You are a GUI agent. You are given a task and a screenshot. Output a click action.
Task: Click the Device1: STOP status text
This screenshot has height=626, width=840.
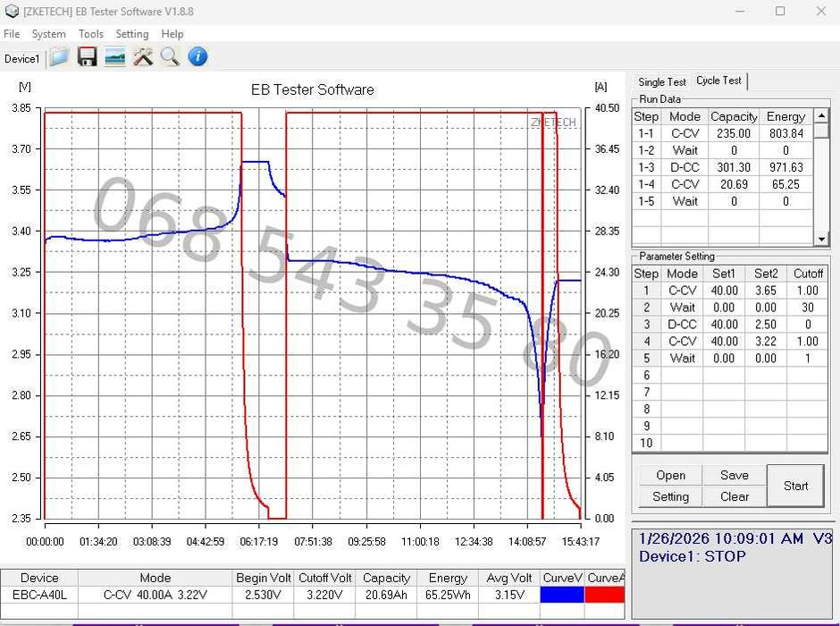tap(693, 556)
